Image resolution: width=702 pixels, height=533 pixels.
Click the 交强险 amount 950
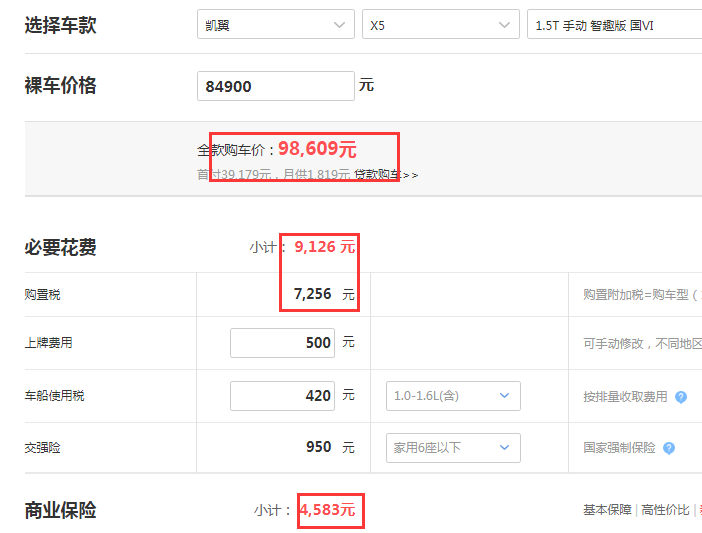(x=318, y=447)
